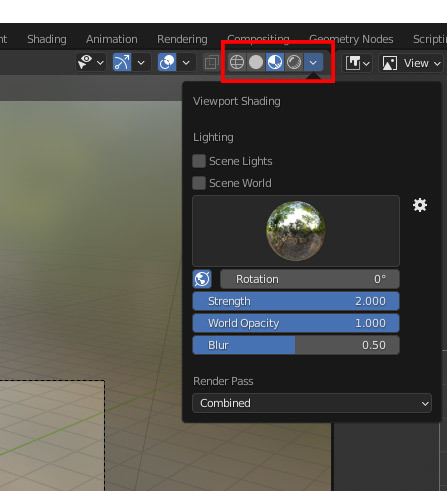Toggle world space lighting globe icon
Image resolution: width=447 pixels, height=491 pixels.
pyautogui.click(x=202, y=279)
